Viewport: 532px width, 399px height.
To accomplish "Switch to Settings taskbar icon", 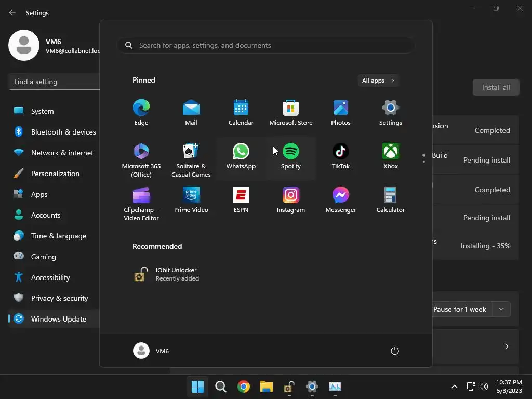I will (312, 387).
